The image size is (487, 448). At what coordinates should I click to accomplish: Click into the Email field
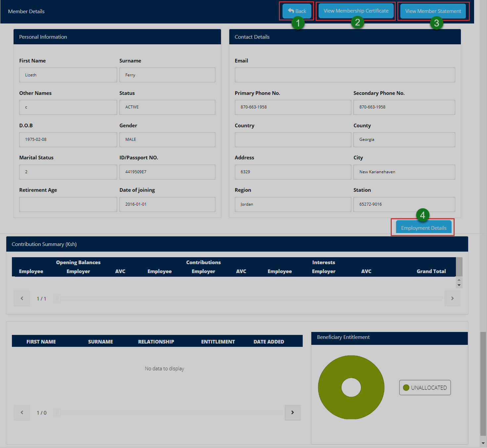344,75
